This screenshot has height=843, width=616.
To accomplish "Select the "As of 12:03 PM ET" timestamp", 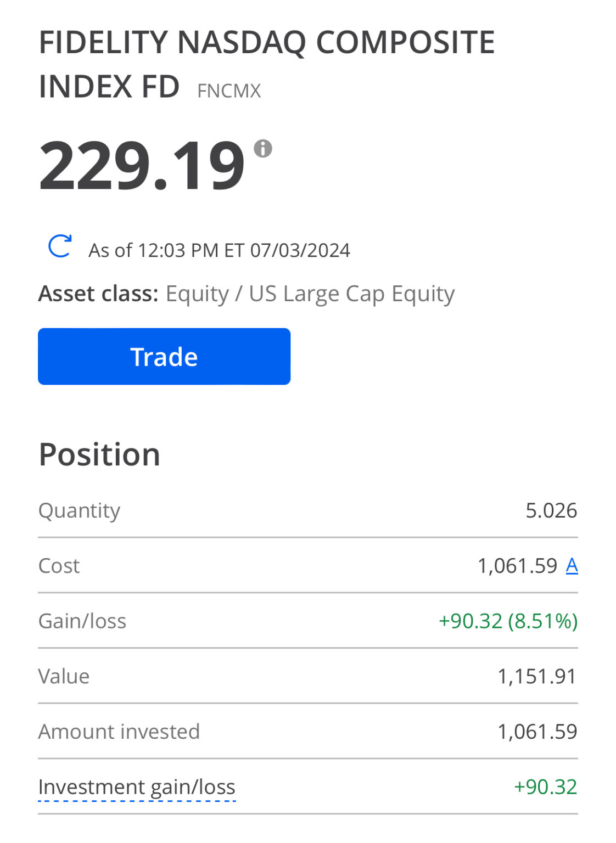I will [x=219, y=250].
